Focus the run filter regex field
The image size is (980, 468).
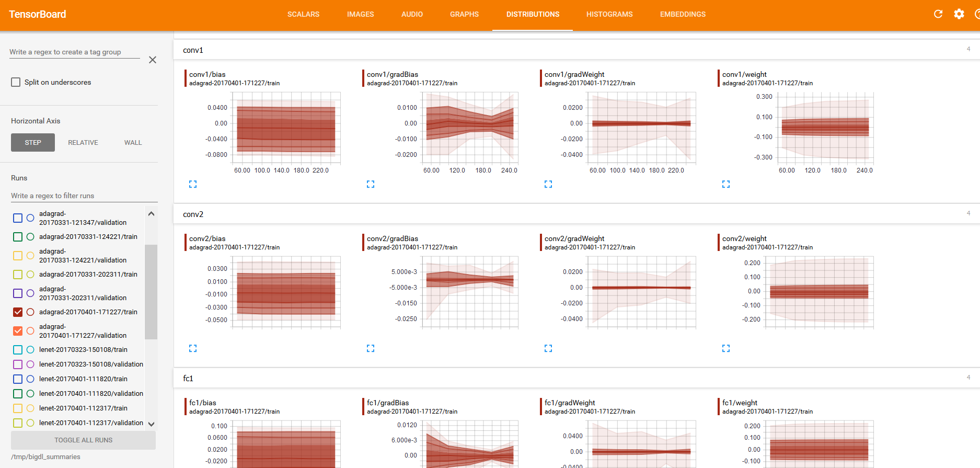pos(84,196)
